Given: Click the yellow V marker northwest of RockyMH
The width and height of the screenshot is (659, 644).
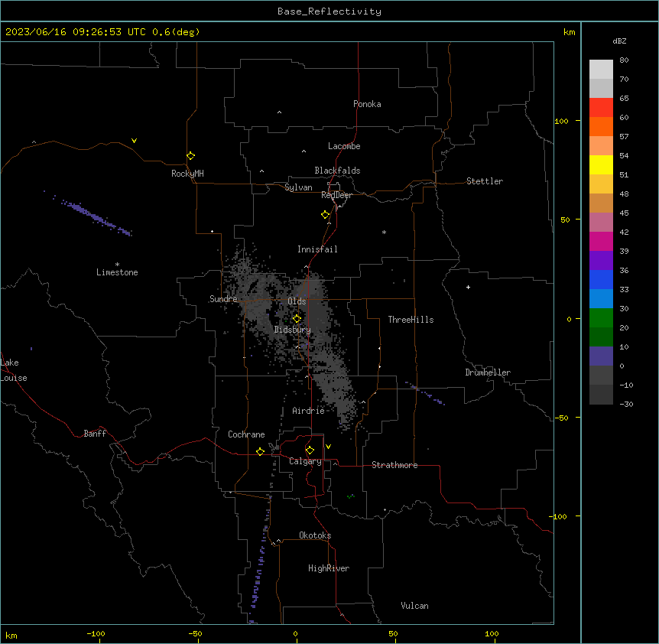Looking at the screenshot, I should (134, 141).
